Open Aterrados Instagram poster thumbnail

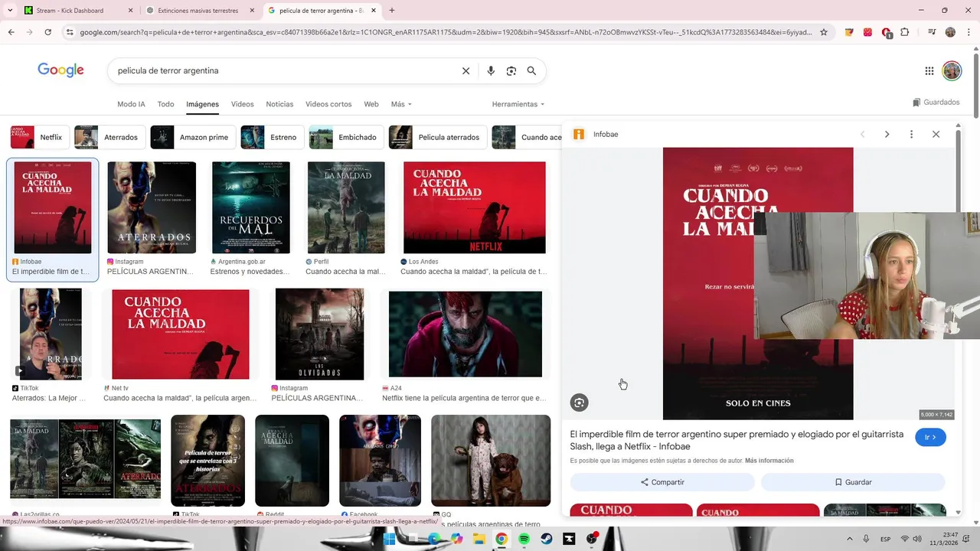[152, 207]
